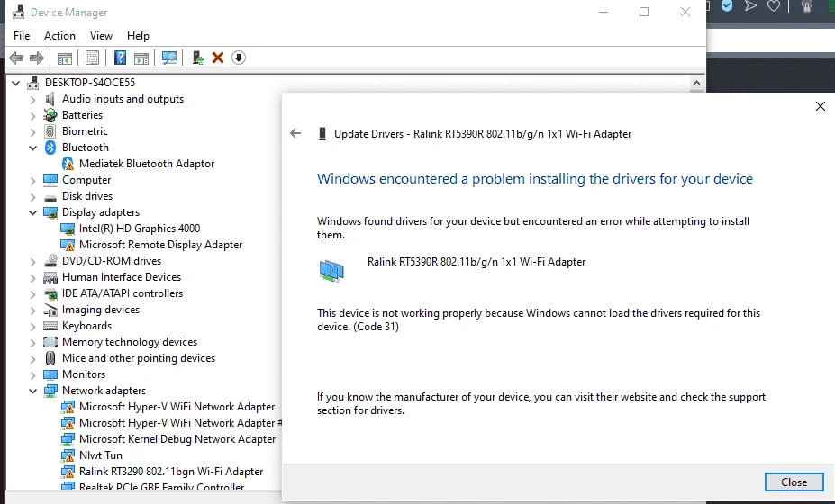Click the Bluetooth category icon in tree
The width and height of the screenshot is (835, 504).
click(50, 148)
